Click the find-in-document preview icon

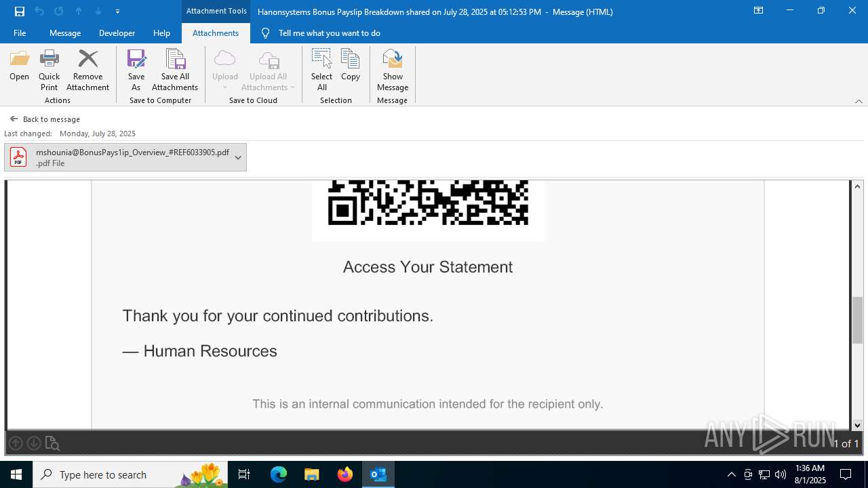pos(52,443)
